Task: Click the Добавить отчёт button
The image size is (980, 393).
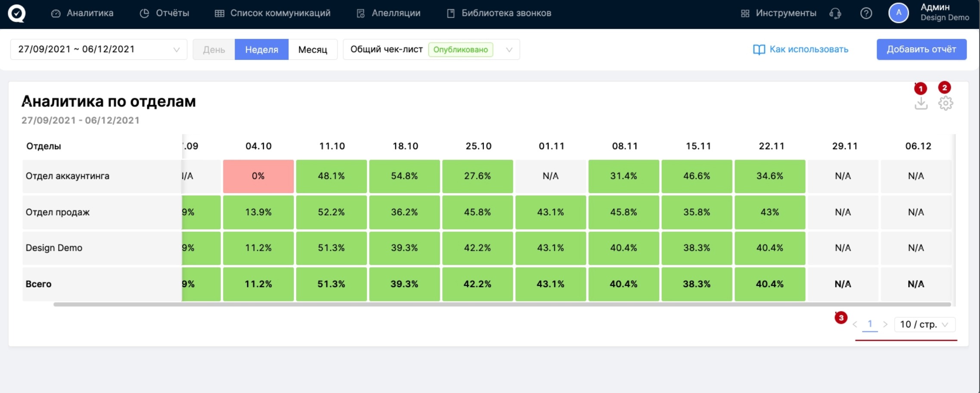Action: pyautogui.click(x=921, y=50)
